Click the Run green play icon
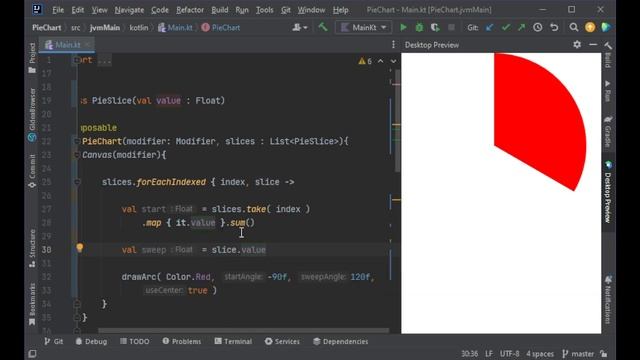 point(403,27)
